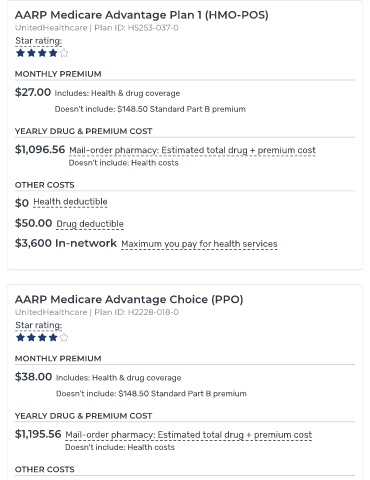The height and width of the screenshot is (480, 370).
Task: Click Drug deductible definition link
Action: [x=90, y=224]
